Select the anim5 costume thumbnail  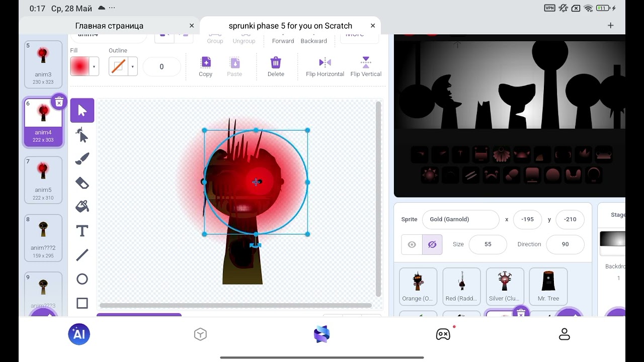(x=43, y=180)
